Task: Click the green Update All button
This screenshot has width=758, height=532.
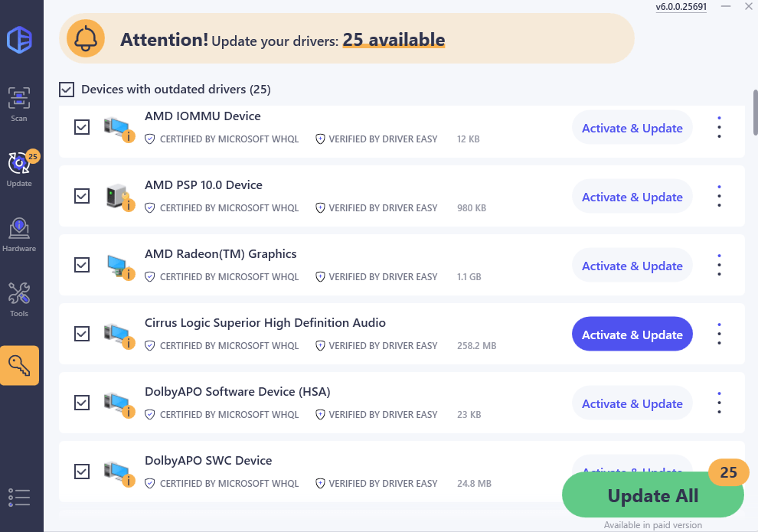Action: [x=652, y=496]
